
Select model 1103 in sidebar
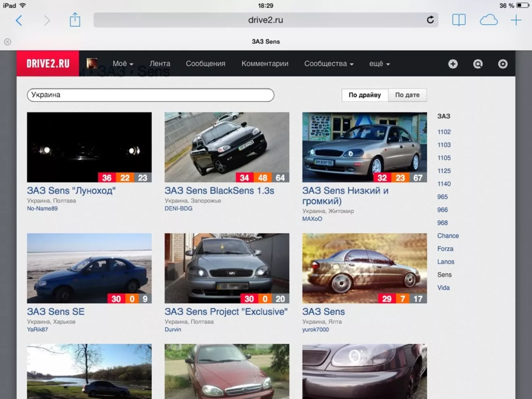pos(444,145)
